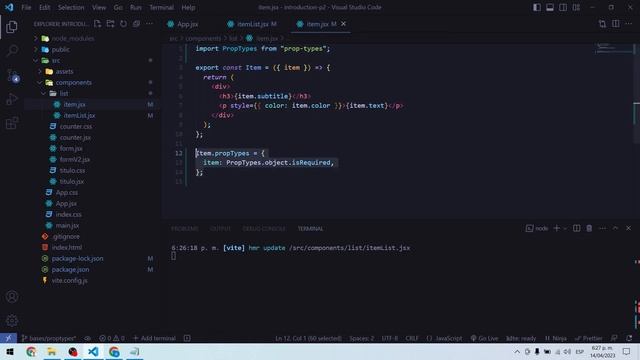The image size is (640, 360).
Task: Toggle primary side bar visibility
Action: [x=537, y=7]
